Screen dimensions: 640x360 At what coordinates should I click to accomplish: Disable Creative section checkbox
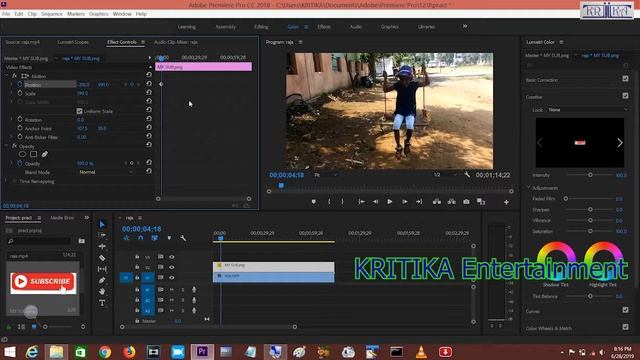pyautogui.click(x=625, y=96)
